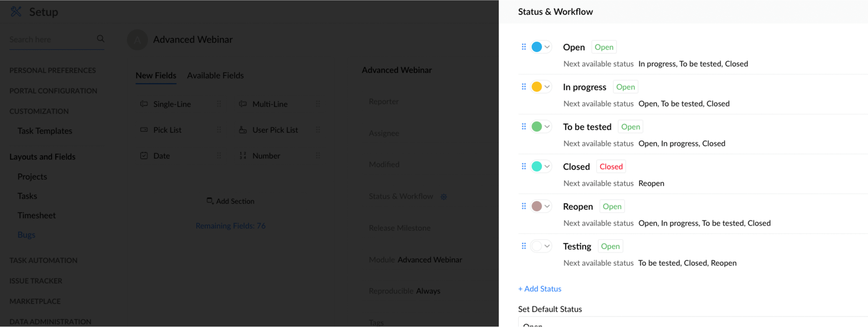
Task: Click the Reporter field in layout
Action: click(384, 101)
